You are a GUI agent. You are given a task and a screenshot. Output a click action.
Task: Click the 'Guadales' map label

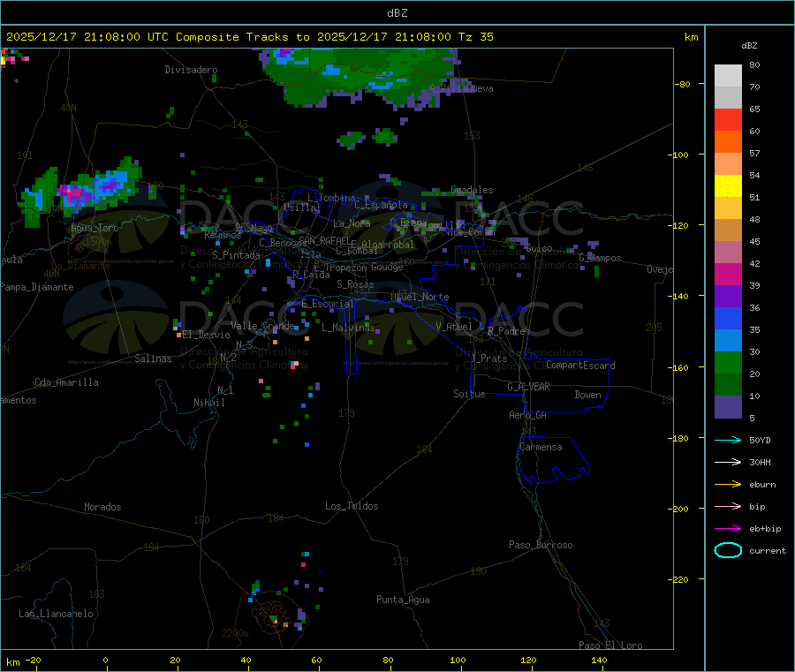click(472, 190)
